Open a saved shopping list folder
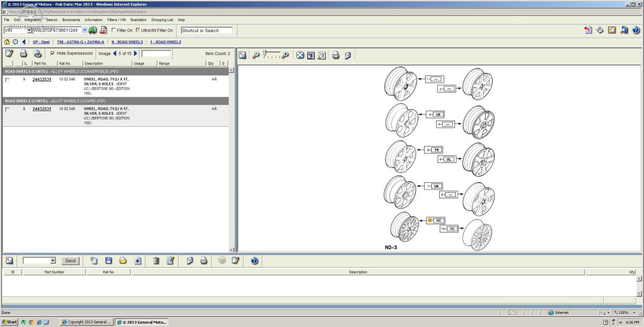 coord(123,261)
